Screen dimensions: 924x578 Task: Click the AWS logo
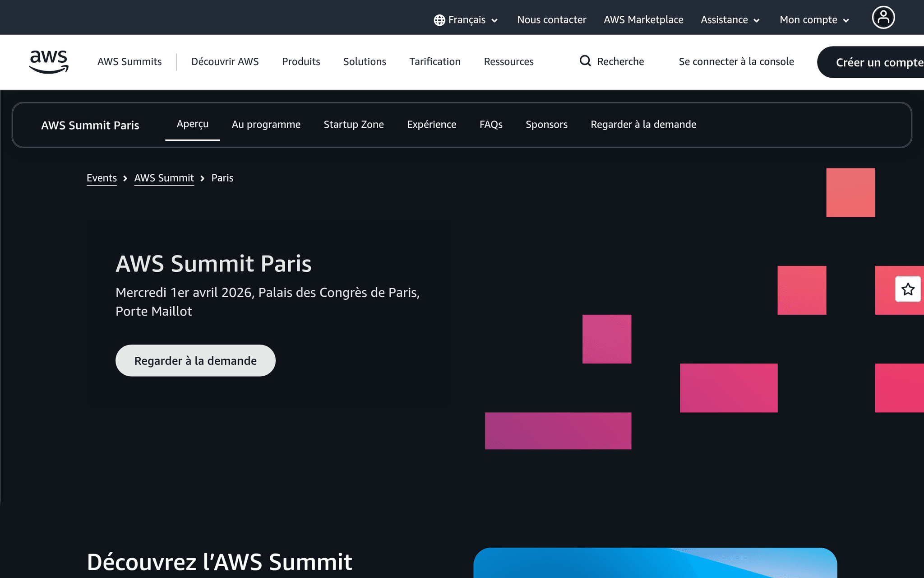pyautogui.click(x=49, y=62)
